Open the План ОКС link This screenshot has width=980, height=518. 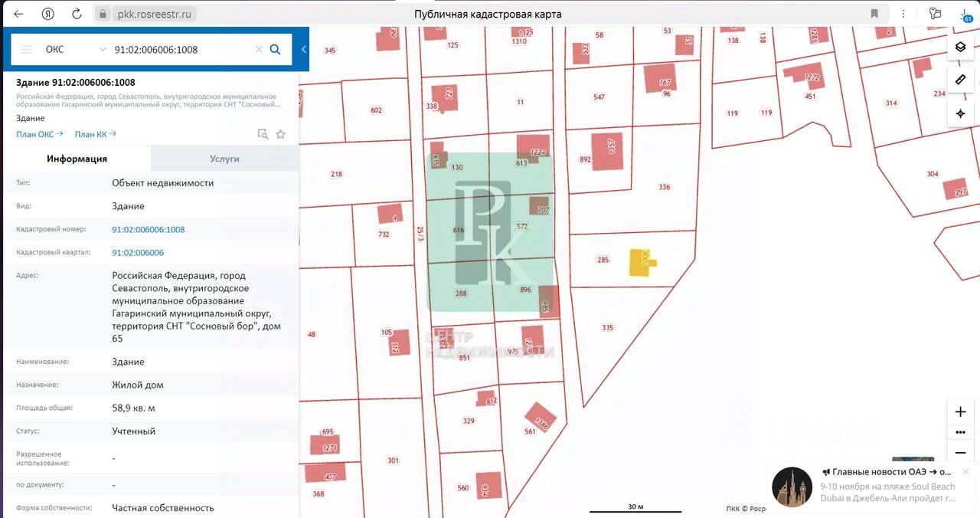tap(39, 134)
